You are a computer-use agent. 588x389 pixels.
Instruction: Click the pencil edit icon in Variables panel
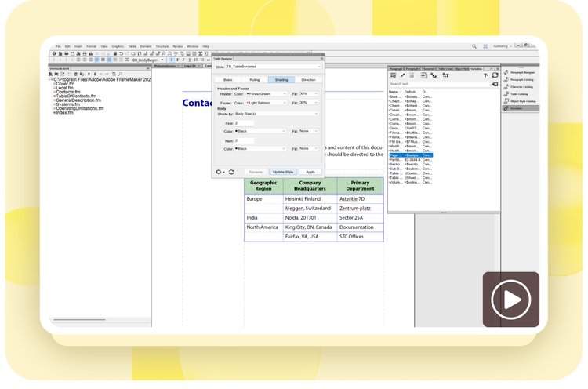pos(402,75)
